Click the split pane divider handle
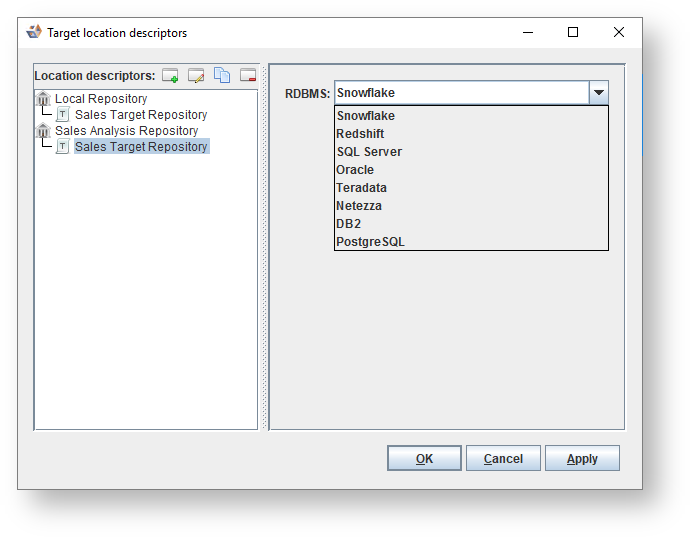Screen dimensions: 691x538 264,247
